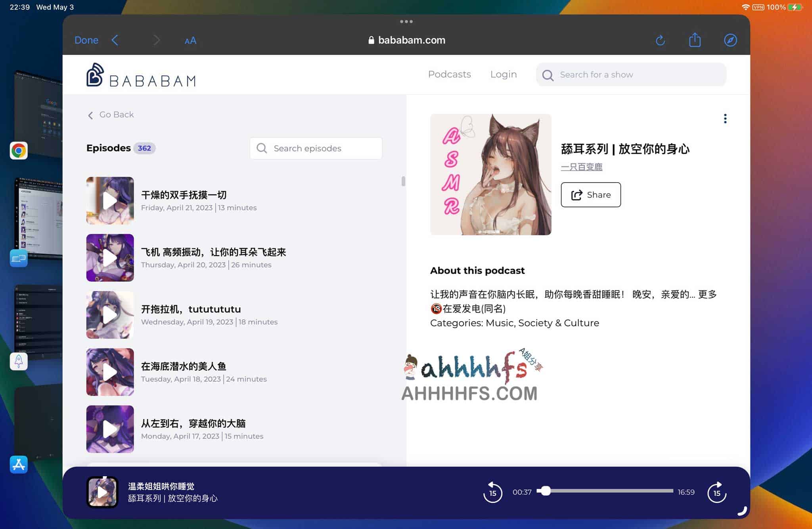Viewport: 812px width, 529px height.
Task: Click the 16:59 total duration label
Action: click(x=686, y=492)
